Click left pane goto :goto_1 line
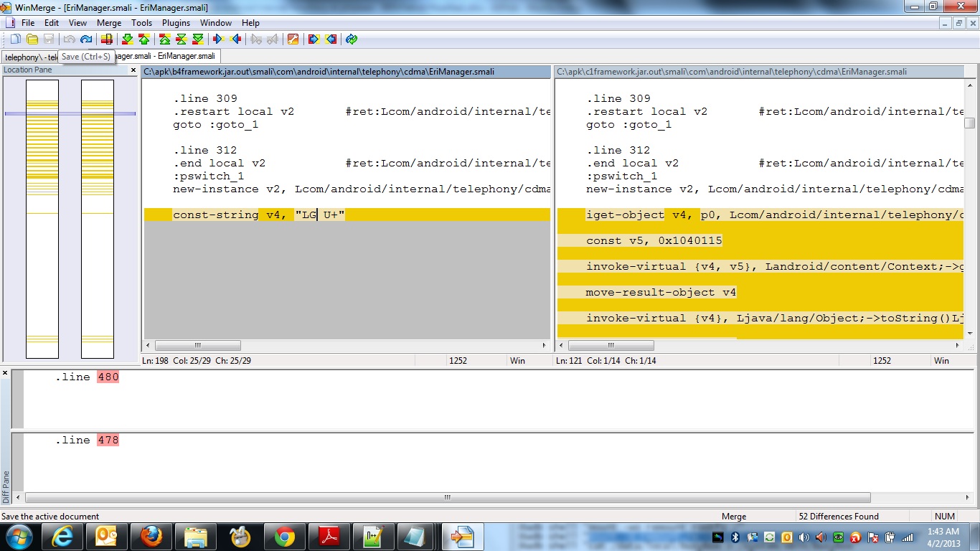Screen dimensions: 980x551 point(216,124)
